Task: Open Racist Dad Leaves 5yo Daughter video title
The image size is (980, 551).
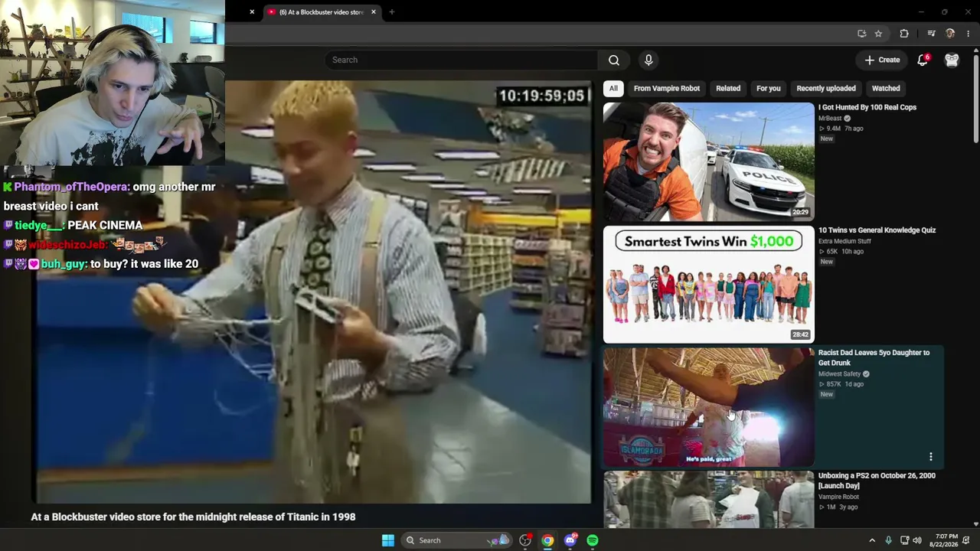Action: point(874,357)
